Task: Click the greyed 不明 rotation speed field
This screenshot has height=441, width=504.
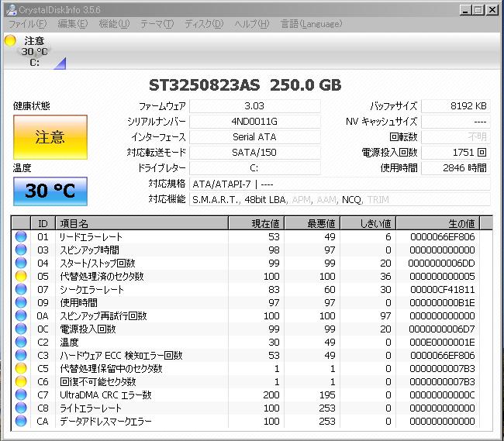Action: [x=456, y=137]
